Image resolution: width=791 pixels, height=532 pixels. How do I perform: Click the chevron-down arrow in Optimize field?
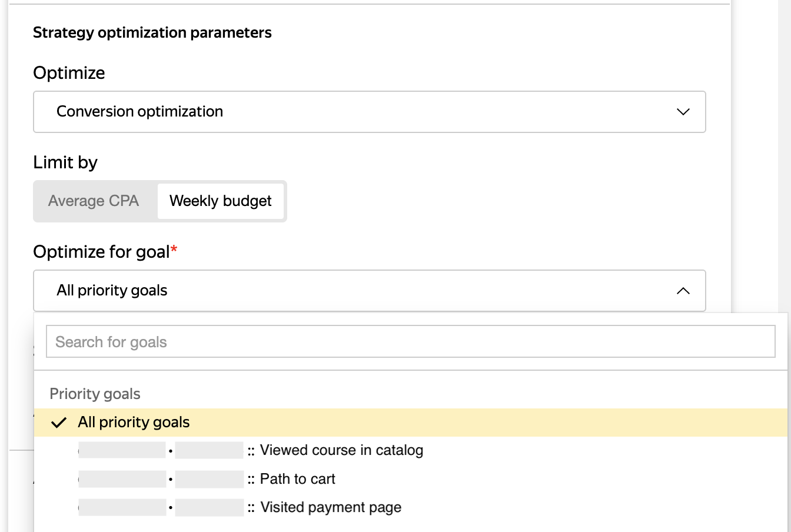[683, 112]
